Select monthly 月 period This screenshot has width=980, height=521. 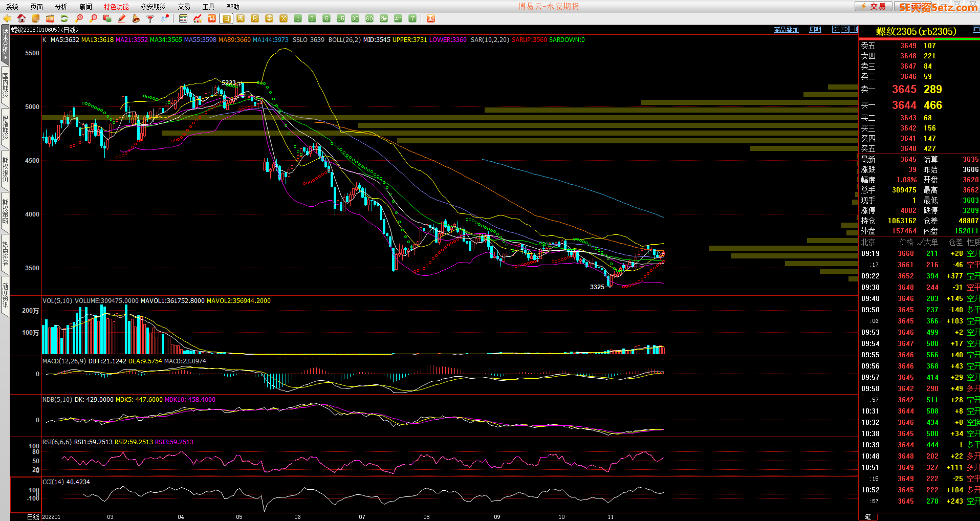click(255, 18)
